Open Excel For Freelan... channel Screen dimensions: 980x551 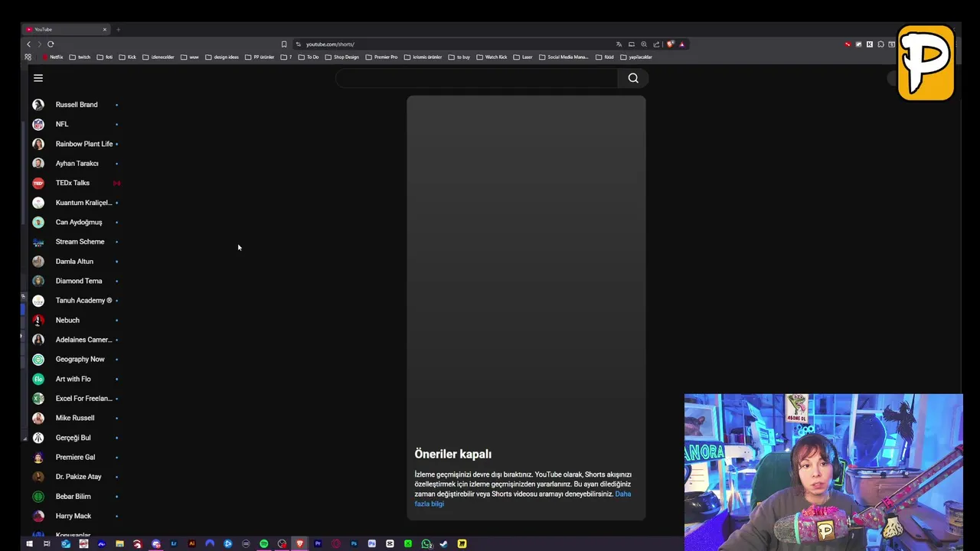pos(75,398)
